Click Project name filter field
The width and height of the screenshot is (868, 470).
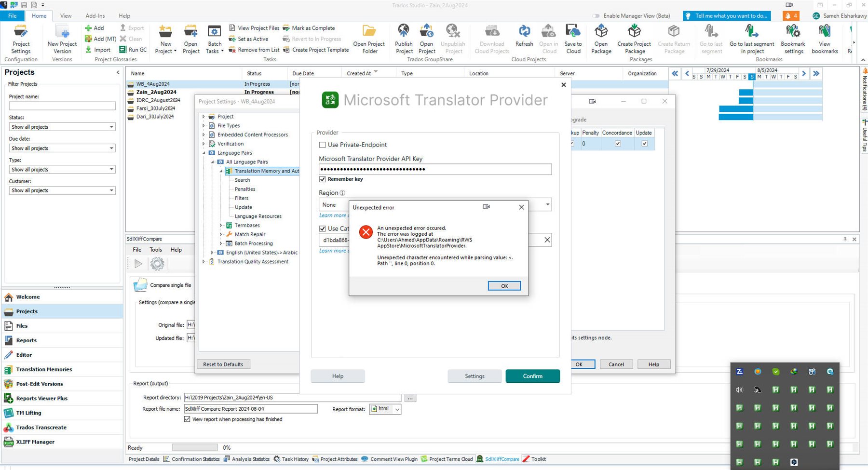[x=62, y=106]
